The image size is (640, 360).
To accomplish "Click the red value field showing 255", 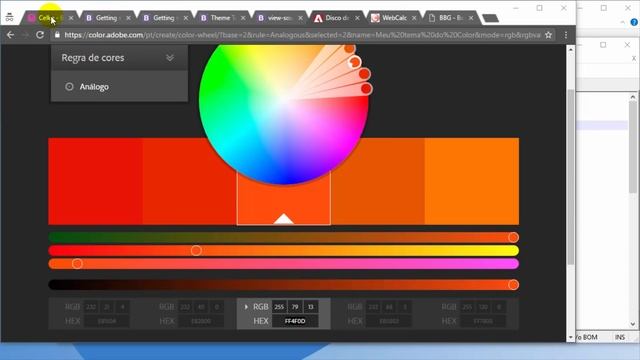I will (x=279, y=307).
